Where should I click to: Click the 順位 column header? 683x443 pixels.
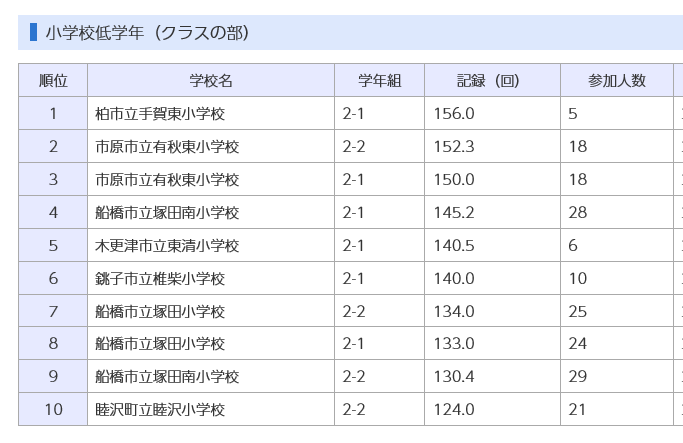pos(53,80)
